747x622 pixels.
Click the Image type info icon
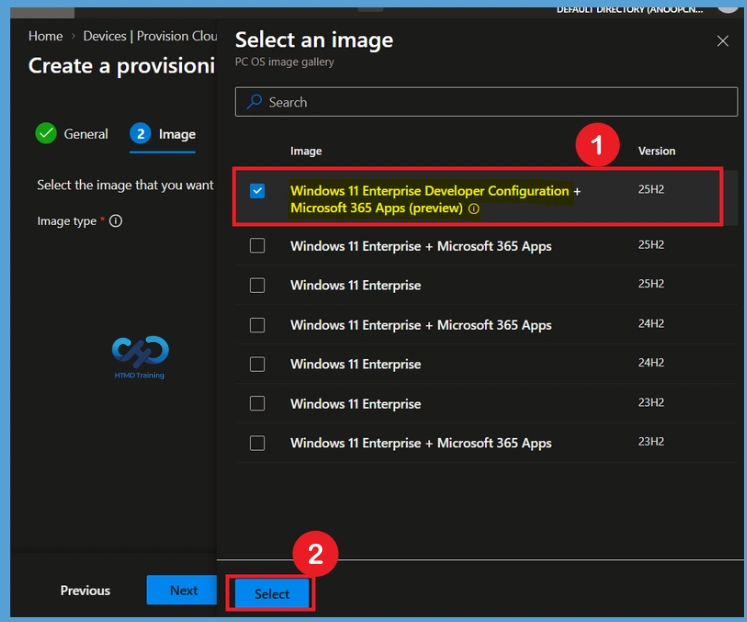click(115, 221)
